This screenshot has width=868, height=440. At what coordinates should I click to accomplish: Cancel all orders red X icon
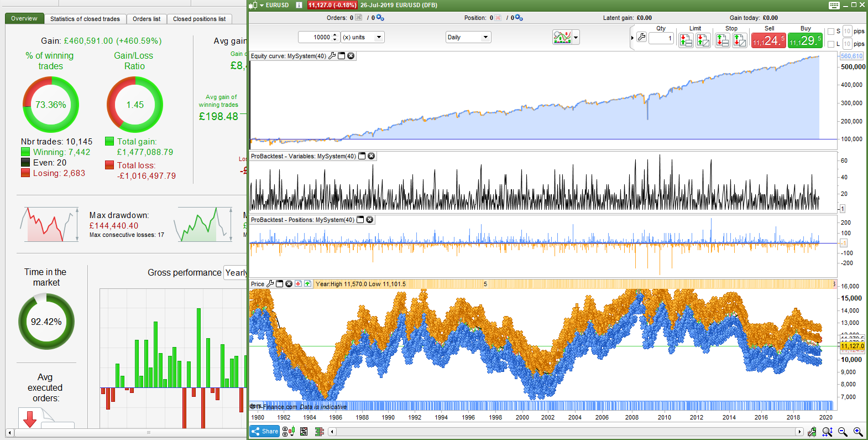coord(359,18)
